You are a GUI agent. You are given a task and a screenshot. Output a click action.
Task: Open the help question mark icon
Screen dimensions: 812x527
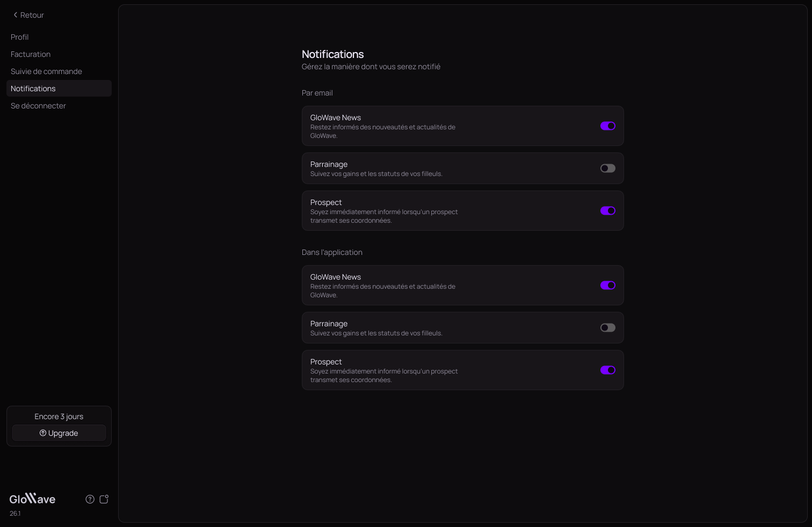pyautogui.click(x=90, y=499)
